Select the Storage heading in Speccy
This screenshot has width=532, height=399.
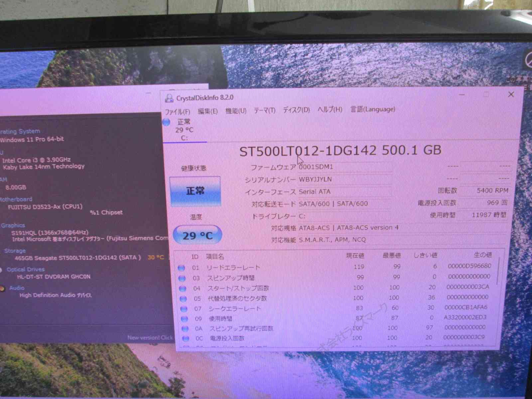point(15,251)
